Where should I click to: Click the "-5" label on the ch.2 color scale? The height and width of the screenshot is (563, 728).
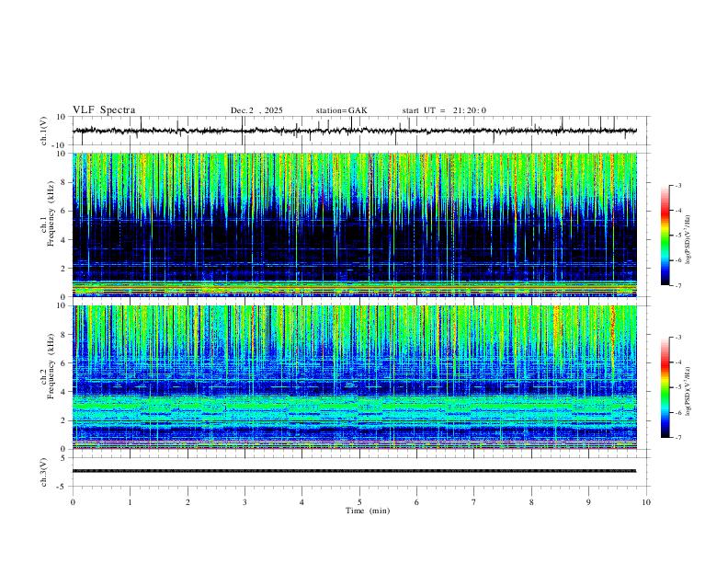coord(677,387)
